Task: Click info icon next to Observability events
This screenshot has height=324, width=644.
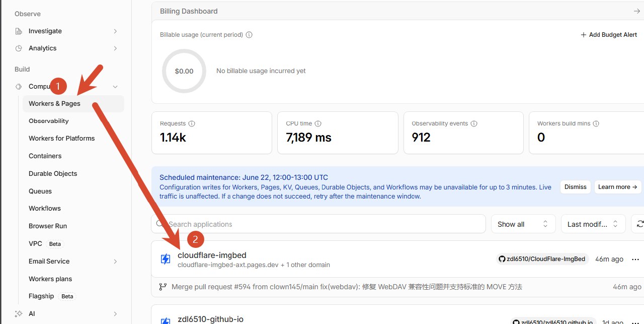Action: point(474,123)
